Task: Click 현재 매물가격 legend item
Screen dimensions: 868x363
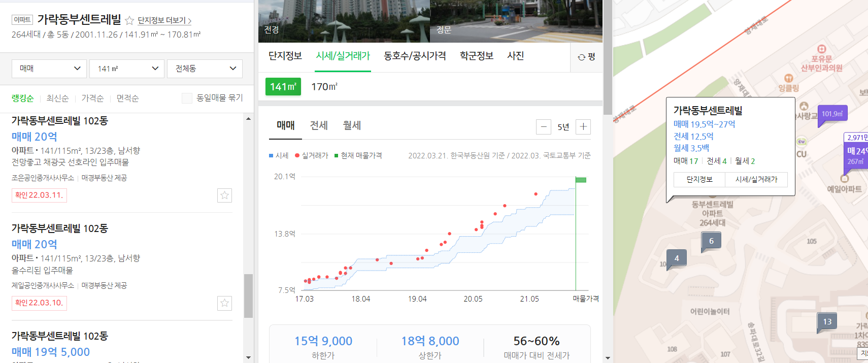Action: pos(358,156)
